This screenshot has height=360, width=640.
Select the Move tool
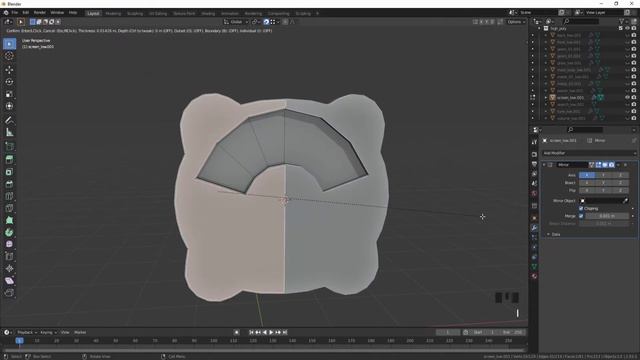(9, 70)
